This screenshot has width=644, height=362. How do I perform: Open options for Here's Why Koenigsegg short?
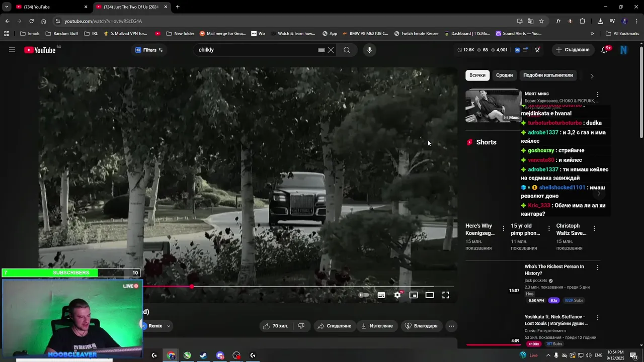pyautogui.click(x=503, y=228)
